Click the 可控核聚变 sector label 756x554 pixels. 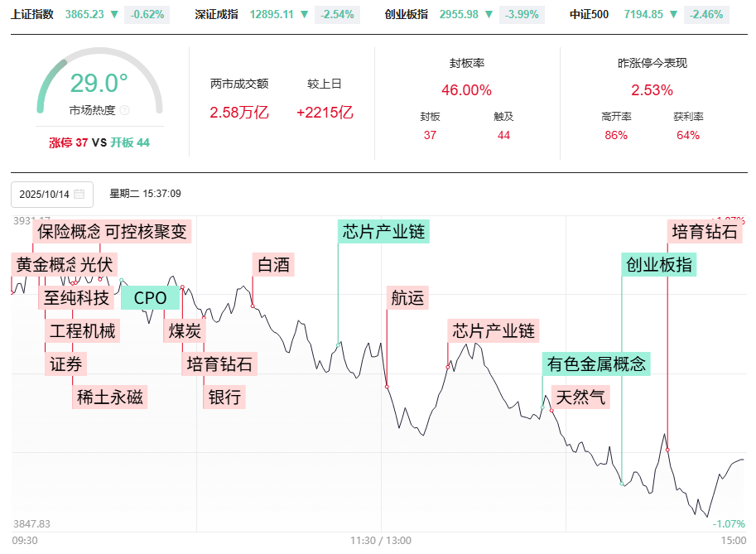pyautogui.click(x=147, y=231)
